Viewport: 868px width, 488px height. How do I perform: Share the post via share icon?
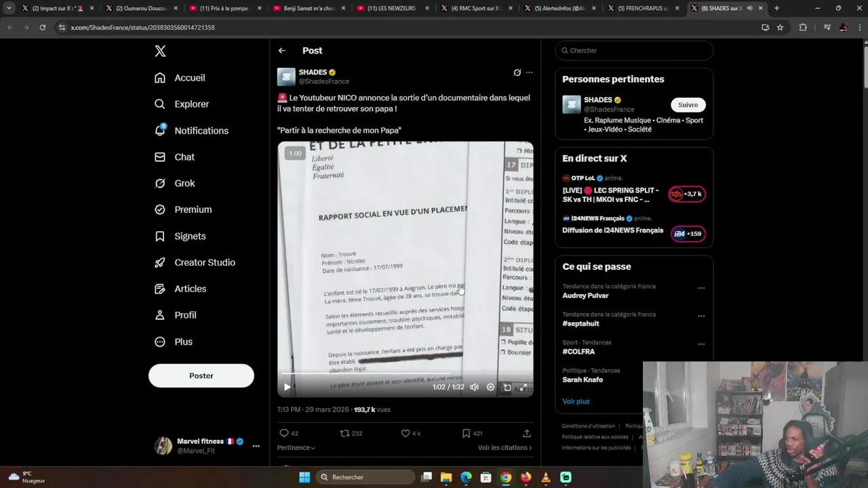[527, 433]
